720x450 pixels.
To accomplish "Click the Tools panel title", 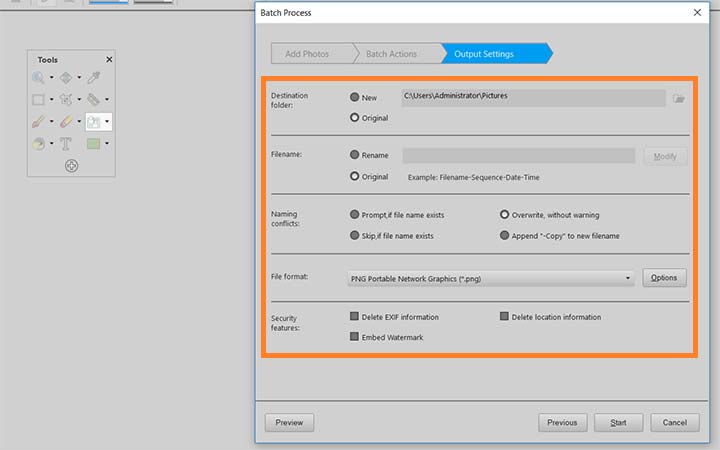I will click(x=47, y=60).
